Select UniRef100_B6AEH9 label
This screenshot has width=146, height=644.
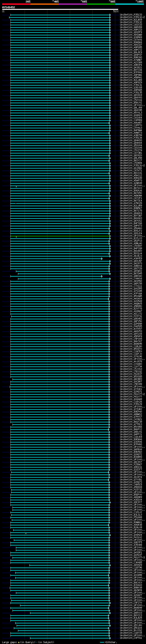coord(131,608)
